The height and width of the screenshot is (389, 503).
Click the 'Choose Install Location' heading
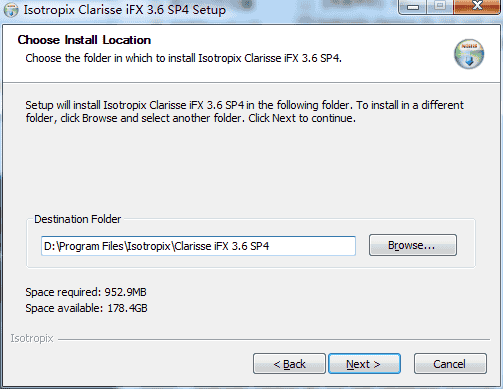point(84,40)
